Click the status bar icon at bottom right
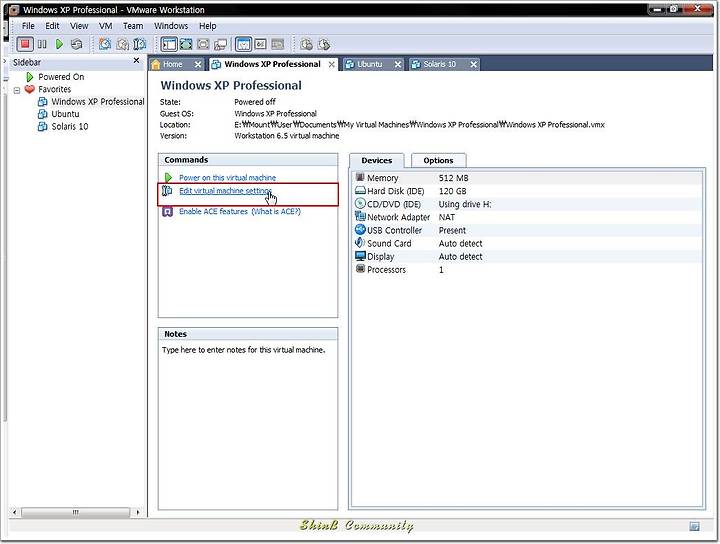 pos(694,526)
